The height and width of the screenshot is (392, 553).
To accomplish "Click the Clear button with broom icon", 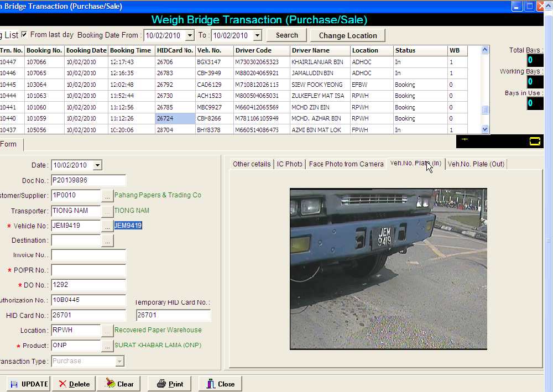I will 119,384.
